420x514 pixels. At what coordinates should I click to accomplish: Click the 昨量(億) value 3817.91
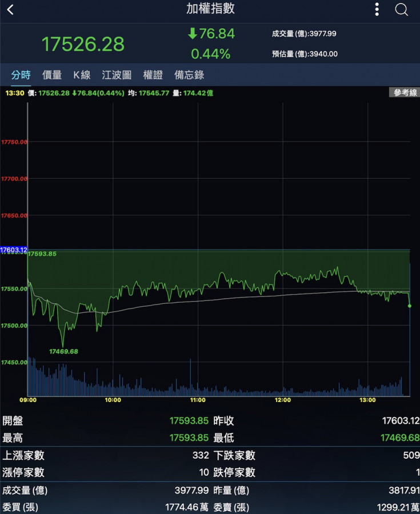point(404,491)
